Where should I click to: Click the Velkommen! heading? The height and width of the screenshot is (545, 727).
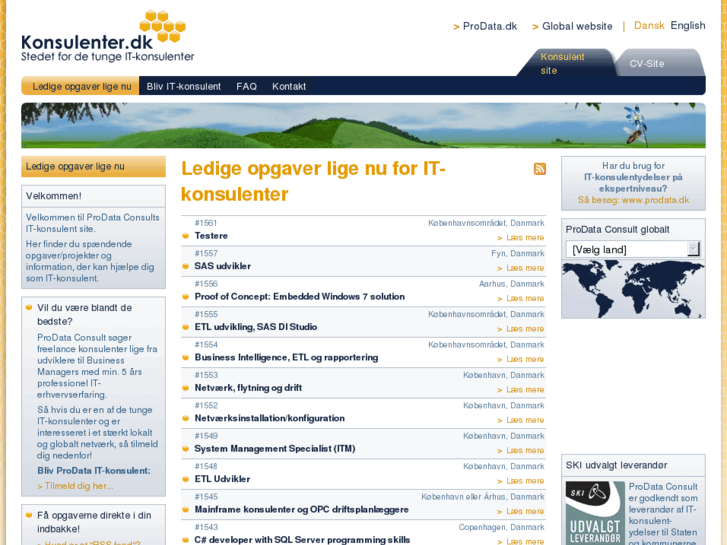[x=54, y=196]
